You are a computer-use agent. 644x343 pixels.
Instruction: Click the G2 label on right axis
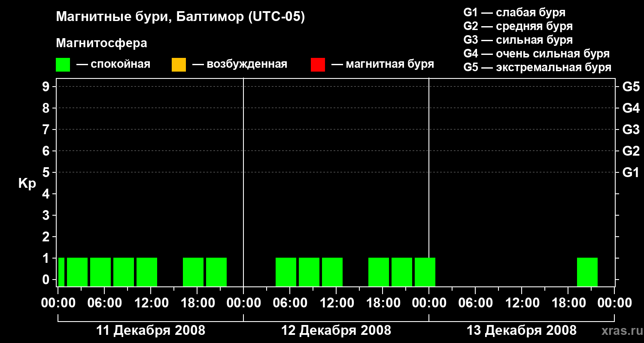click(x=631, y=151)
